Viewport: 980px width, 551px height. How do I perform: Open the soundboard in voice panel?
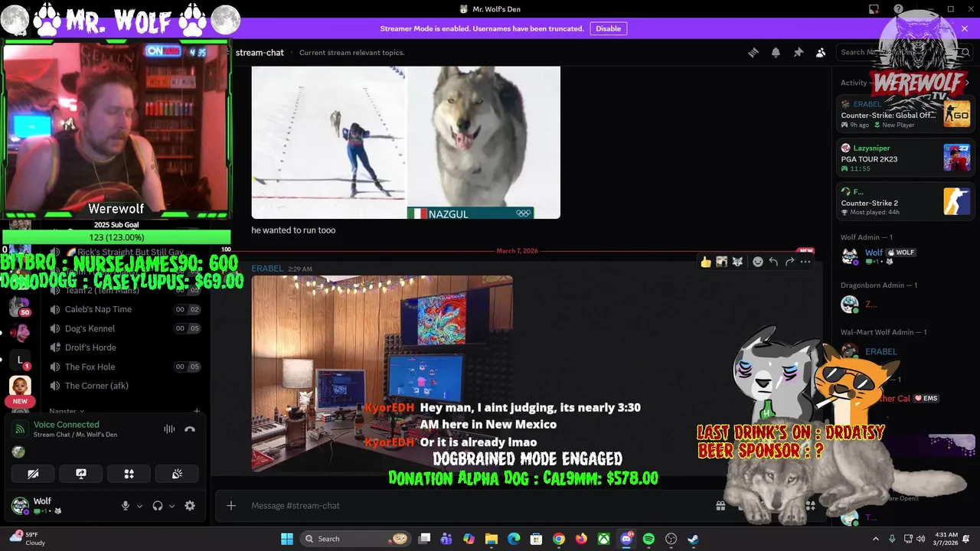178,474
